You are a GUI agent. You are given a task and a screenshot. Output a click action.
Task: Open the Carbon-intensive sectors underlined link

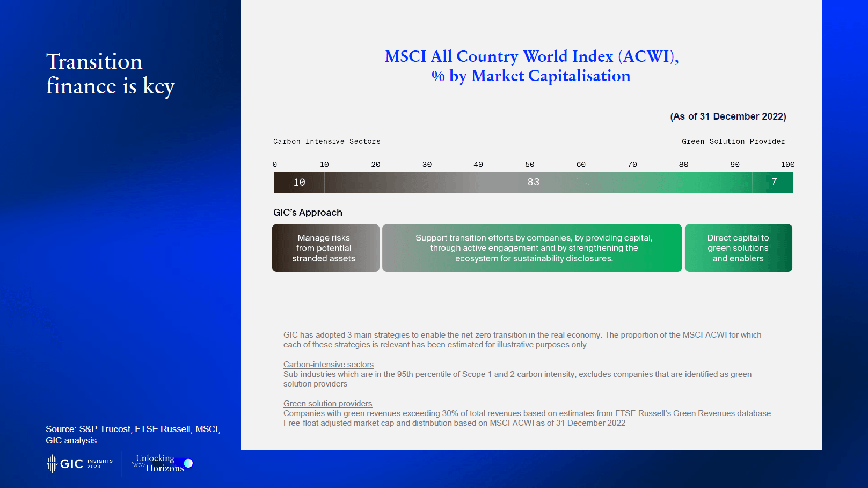pos(328,365)
